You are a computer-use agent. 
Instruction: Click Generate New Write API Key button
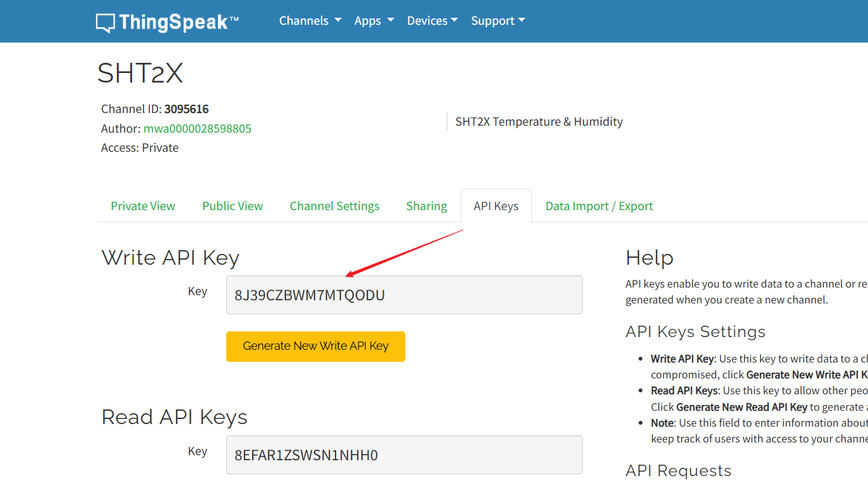tap(316, 347)
